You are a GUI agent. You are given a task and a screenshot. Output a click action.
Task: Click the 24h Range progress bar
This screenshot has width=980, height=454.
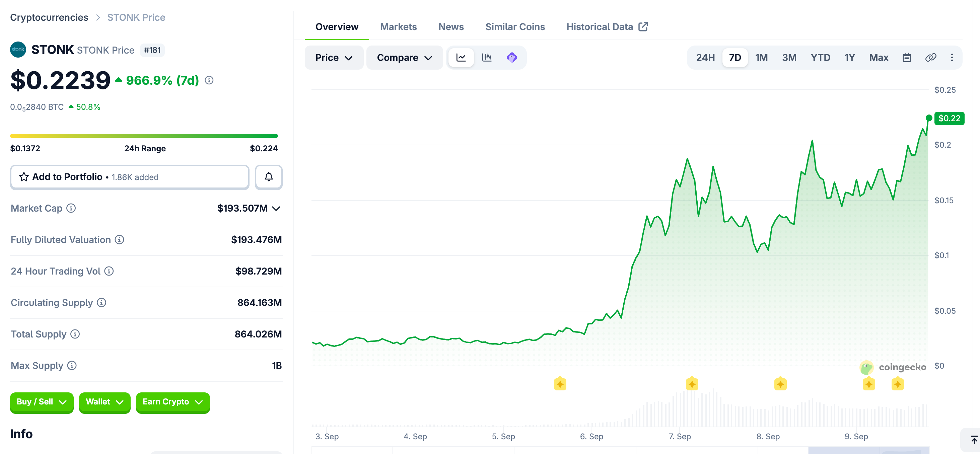pos(144,136)
